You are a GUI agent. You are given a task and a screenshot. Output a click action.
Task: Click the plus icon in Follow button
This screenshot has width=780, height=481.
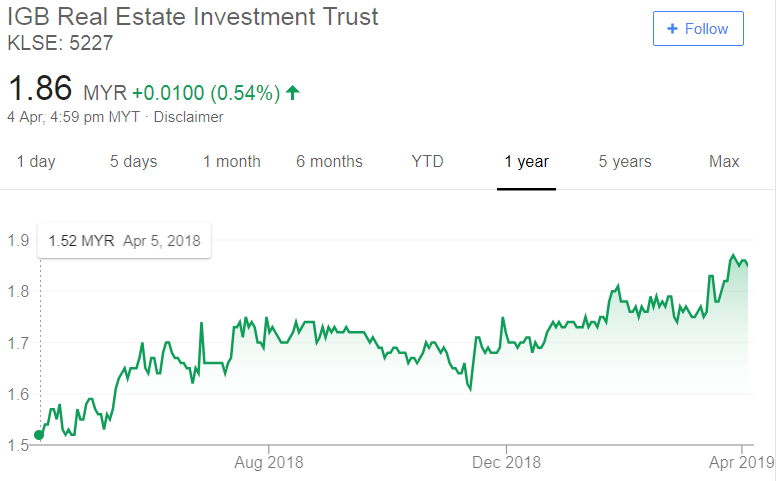pos(672,29)
